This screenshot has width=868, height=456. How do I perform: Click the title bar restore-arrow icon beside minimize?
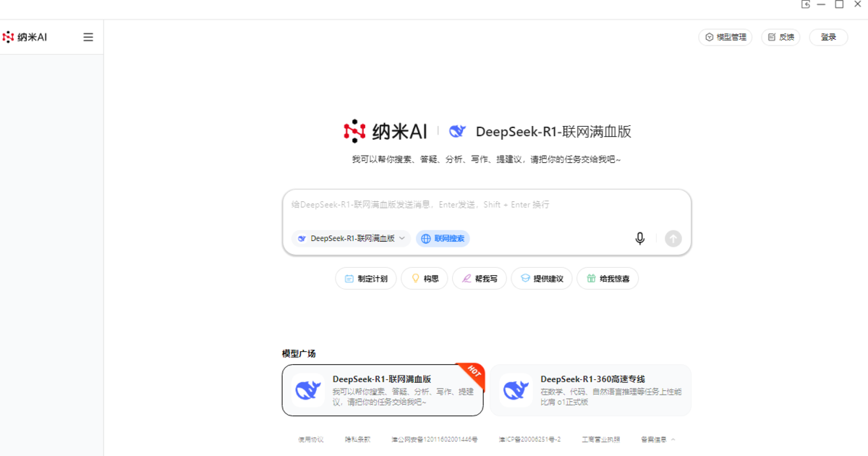coord(806,4)
